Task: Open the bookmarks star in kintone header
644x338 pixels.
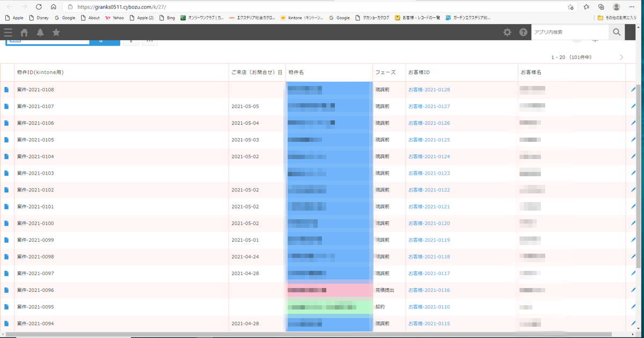Action: pos(56,33)
